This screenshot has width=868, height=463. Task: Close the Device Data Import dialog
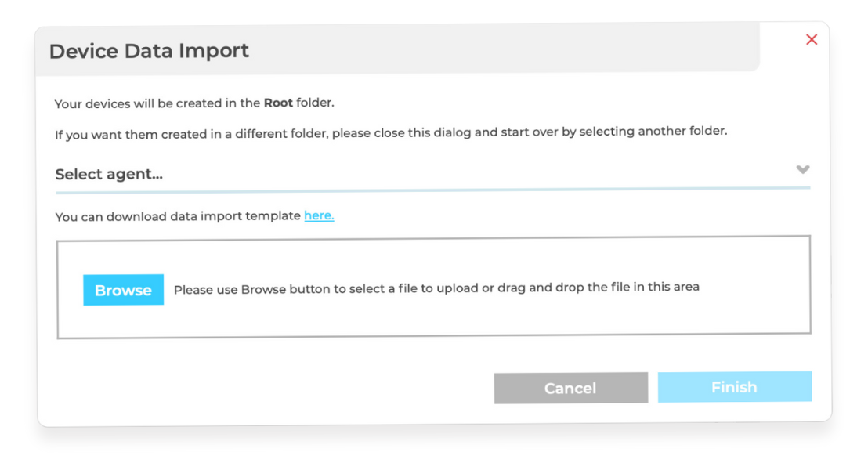click(x=812, y=39)
